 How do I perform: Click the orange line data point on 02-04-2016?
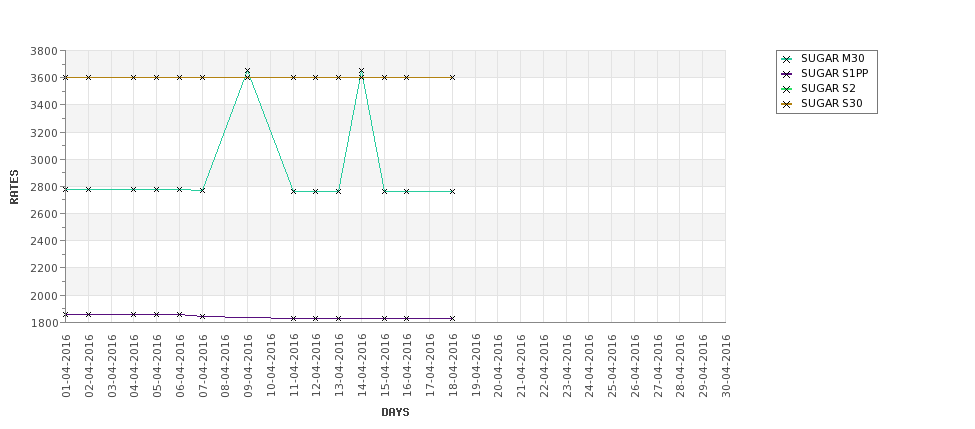[88, 78]
